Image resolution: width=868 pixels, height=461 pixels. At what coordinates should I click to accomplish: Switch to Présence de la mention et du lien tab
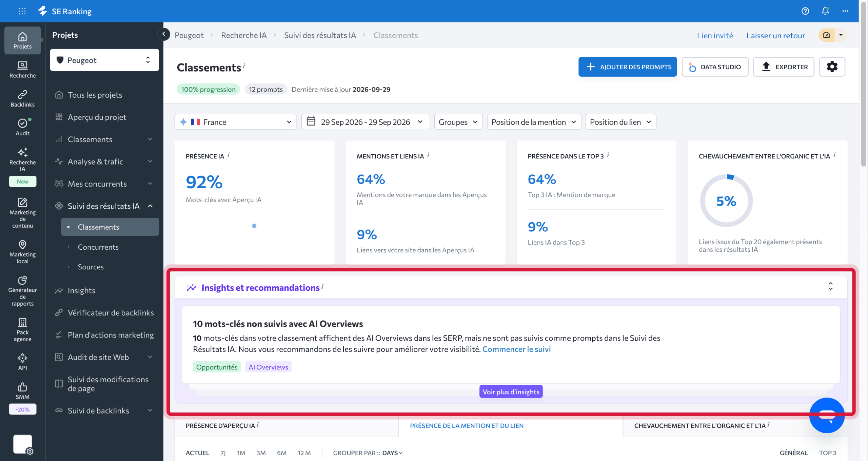coord(467,426)
